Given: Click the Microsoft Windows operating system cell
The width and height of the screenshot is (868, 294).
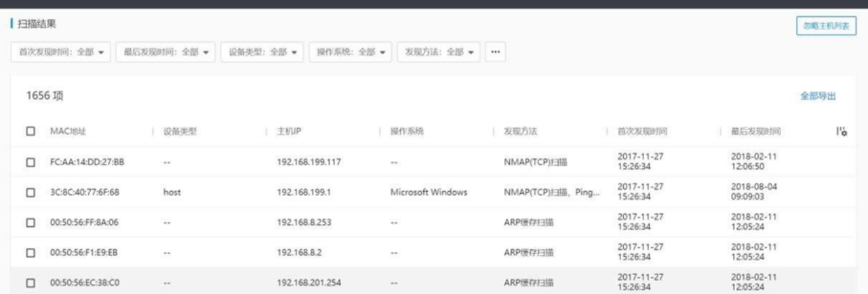Looking at the screenshot, I should point(428,192).
